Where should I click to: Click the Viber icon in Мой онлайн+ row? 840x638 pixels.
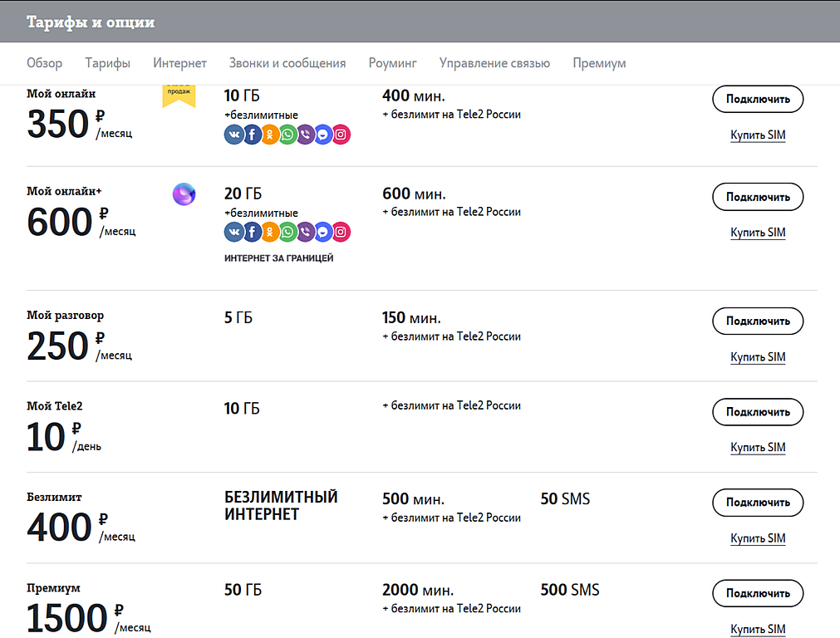[x=306, y=232]
